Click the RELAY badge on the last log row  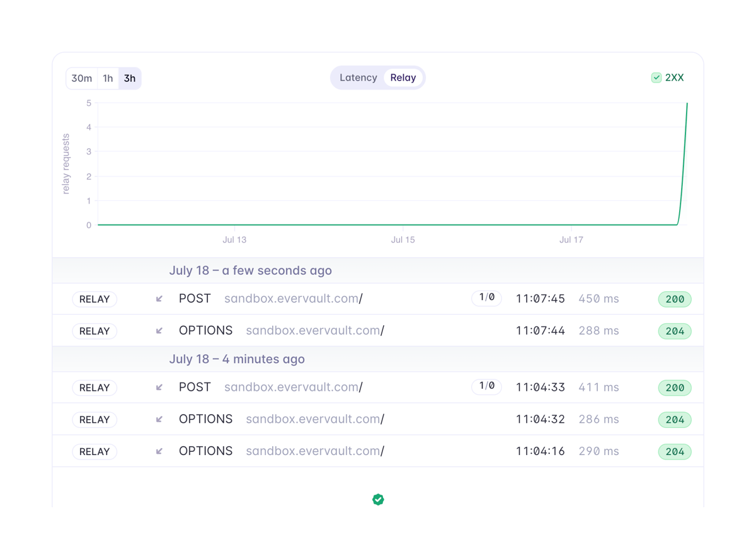[94, 451]
